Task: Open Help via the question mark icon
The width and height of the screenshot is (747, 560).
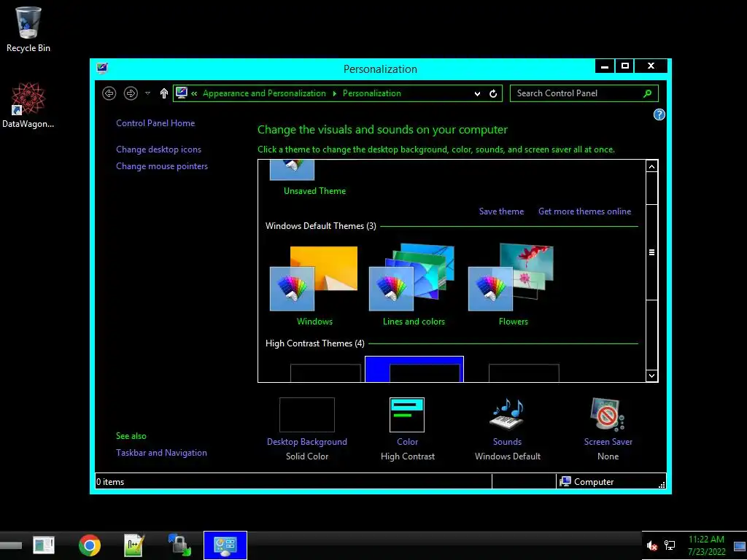Action: (659, 114)
